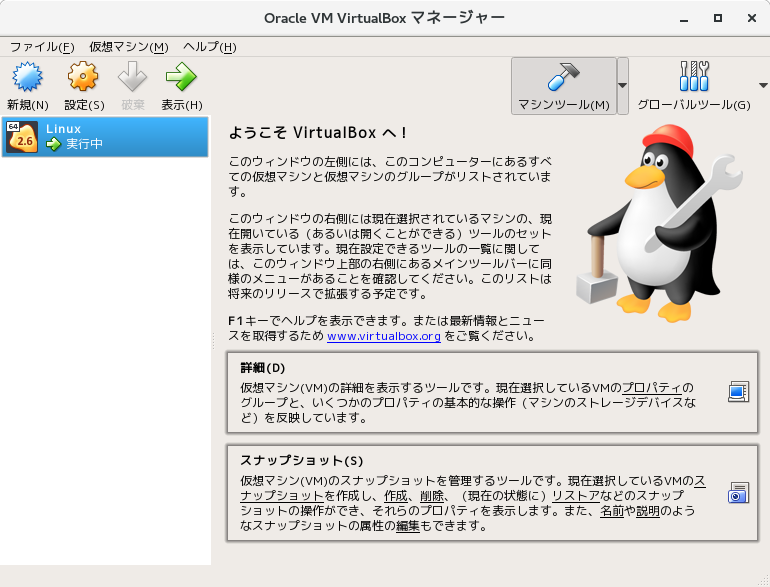Open the ファイル(F) menu
The height and width of the screenshot is (587, 770).
(x=42, y=47)
